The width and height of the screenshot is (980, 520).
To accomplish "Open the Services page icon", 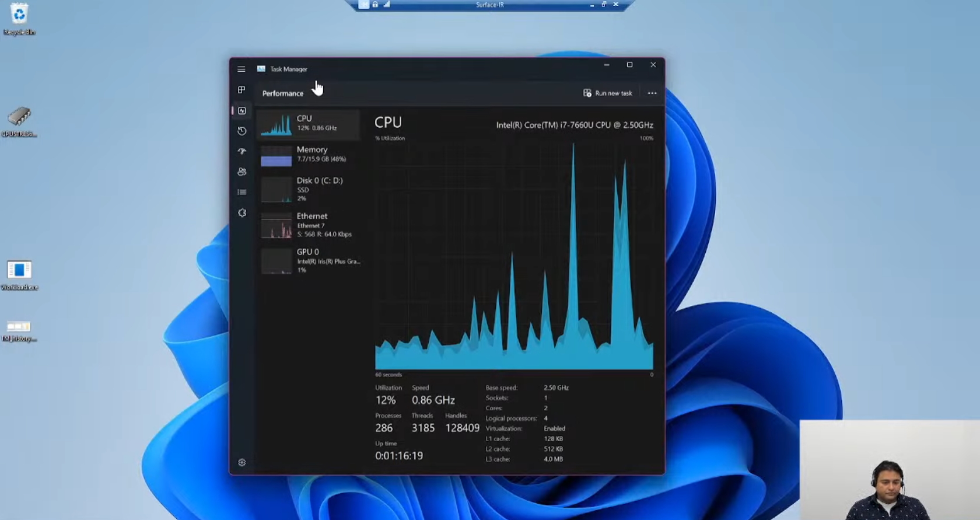I will click(242, 213).
